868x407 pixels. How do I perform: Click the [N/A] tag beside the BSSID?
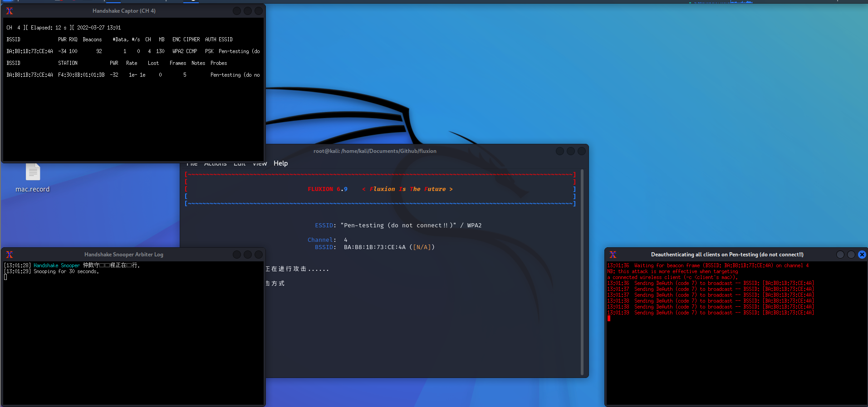point(422,247)
